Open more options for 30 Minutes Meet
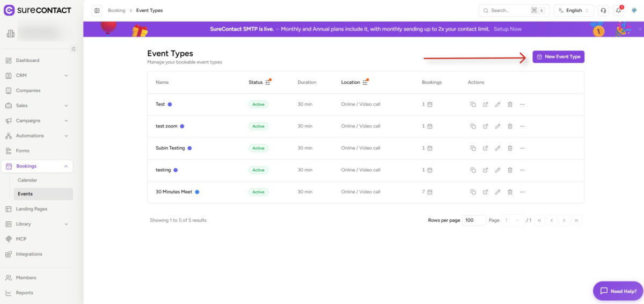Screen dimensions: 644x304 pos(522,192)
